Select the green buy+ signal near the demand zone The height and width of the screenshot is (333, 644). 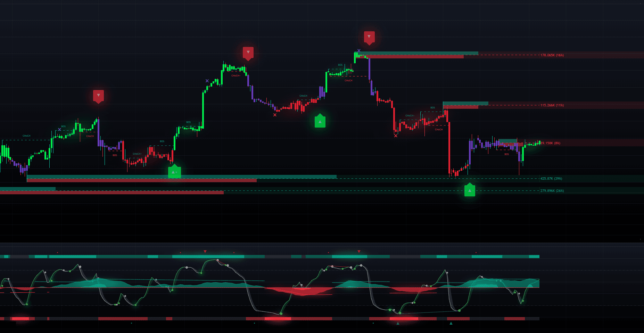pos(174,171)
